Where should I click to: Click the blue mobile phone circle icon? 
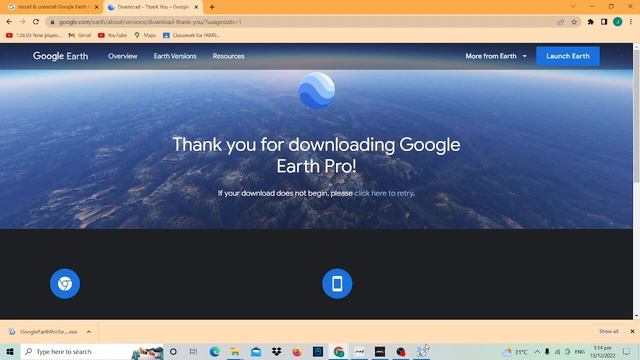(337, 284)
